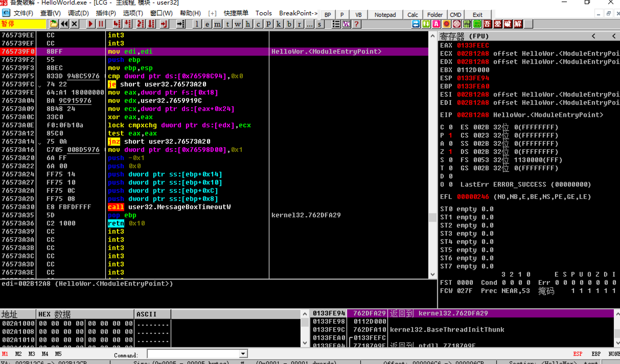620x364 pixels.
Task: Open Patches window with 'P' button
Action: click(268, 24)
